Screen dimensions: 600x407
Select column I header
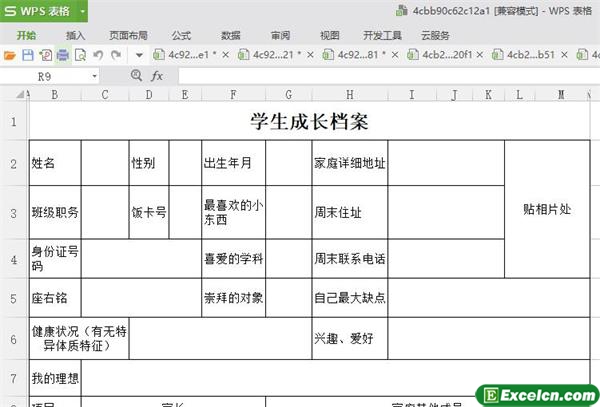pos(412,94)
